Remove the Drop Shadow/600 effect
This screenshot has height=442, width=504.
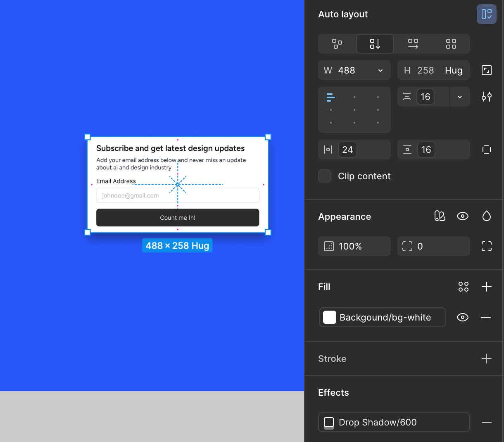point(486,422)
